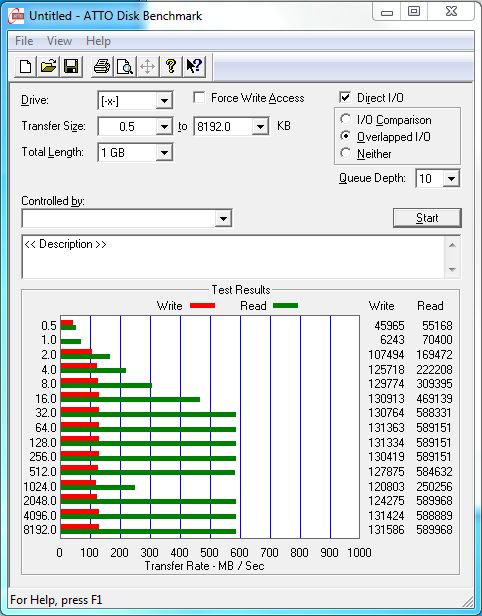Image resolution: width=482 pixels, height=616 pixels.
Task: Open the Transfer Size minimum 0.5 dropdown
Action: pyautogui.click(x=164, y=126)
